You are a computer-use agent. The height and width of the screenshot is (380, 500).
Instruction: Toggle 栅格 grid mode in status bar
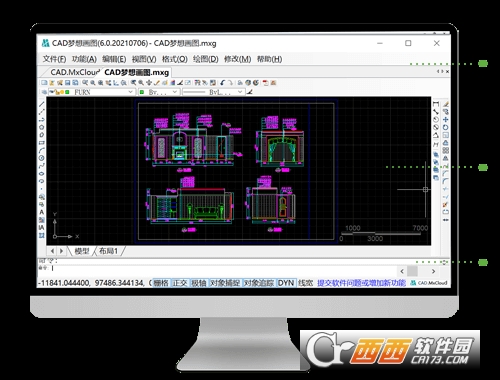click(x=161, y=283)
